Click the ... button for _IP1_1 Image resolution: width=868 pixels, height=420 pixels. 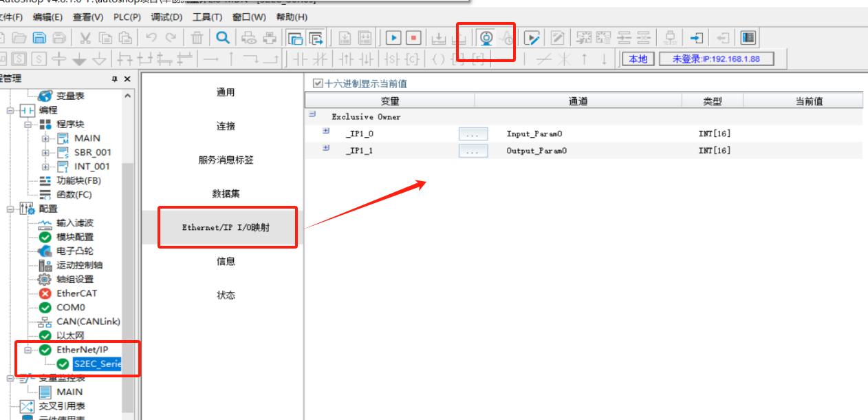(473, 150)
